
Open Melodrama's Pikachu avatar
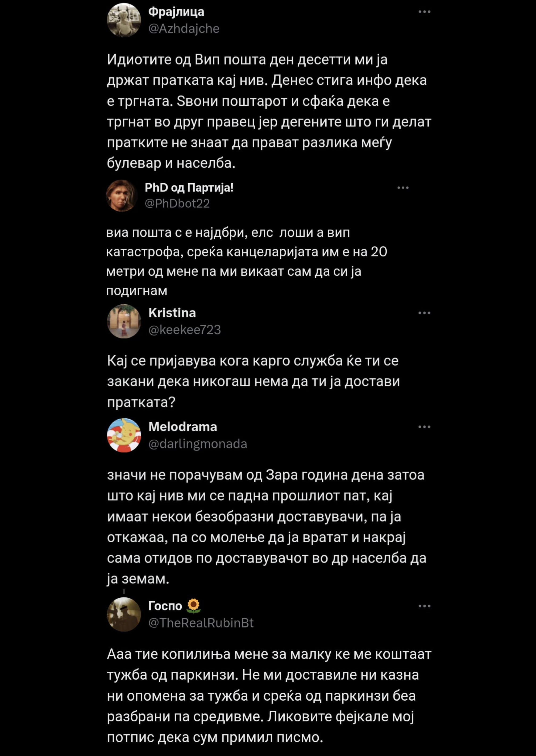point(124,435)
